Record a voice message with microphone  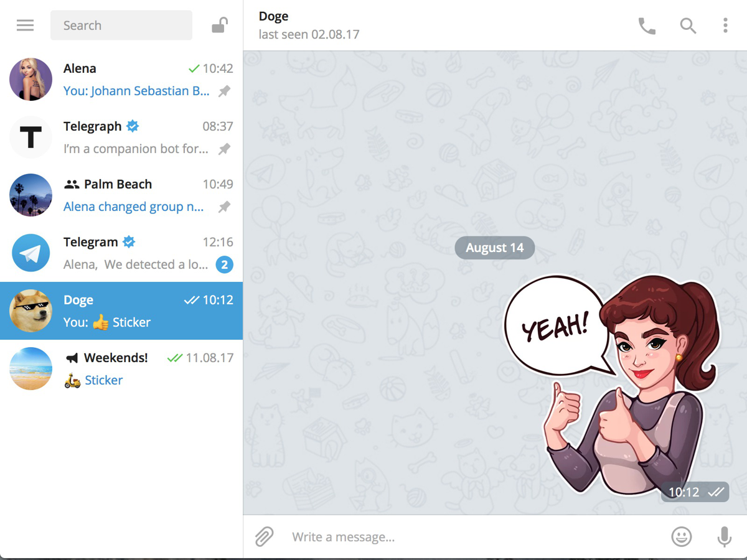click(724, 537)
